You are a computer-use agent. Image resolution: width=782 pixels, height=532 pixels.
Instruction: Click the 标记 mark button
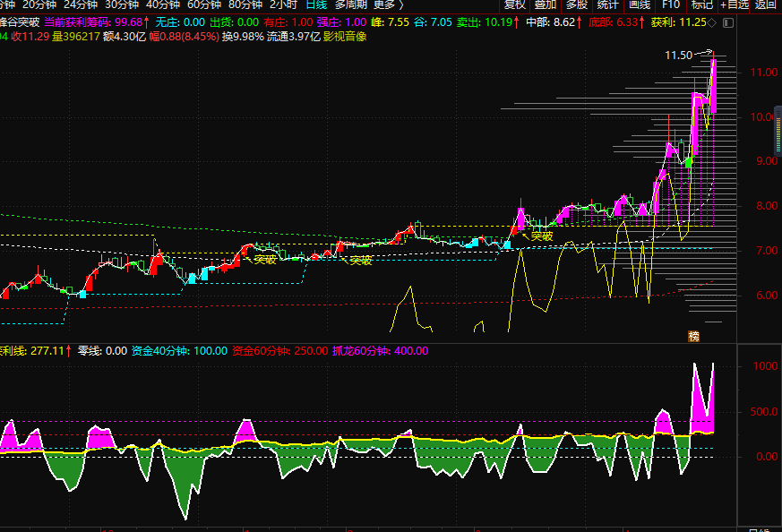[702, 4]
